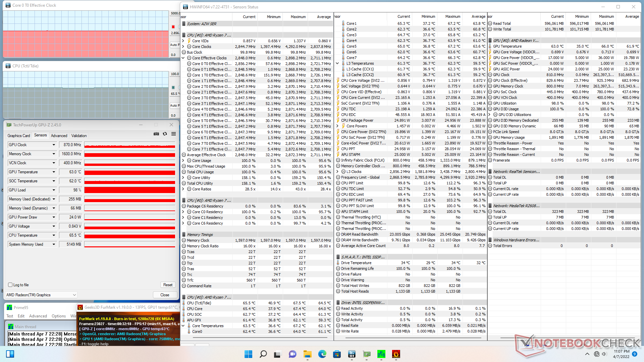Click GPU-Z refresh icon
Viewport: 644px width, 362px height.
165,134
